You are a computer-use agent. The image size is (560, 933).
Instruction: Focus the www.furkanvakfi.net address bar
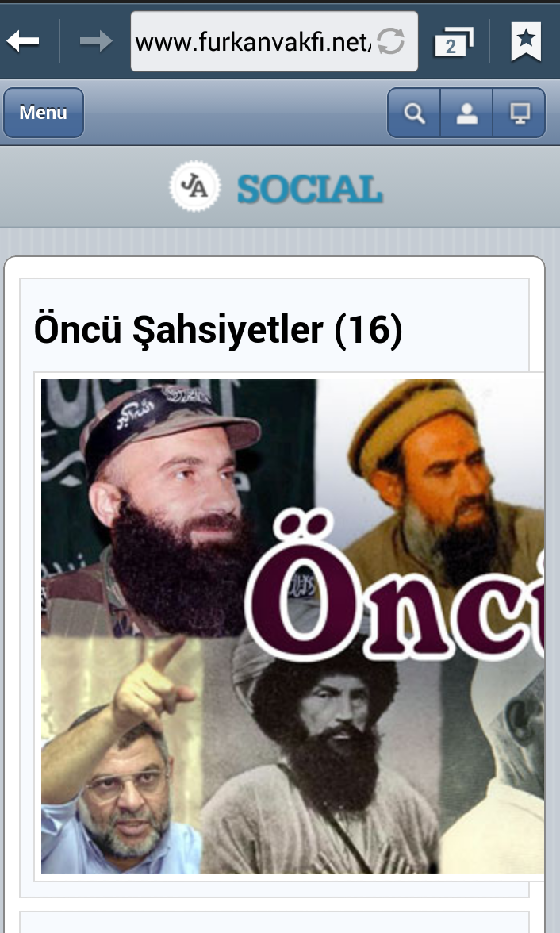click(253, 41)
